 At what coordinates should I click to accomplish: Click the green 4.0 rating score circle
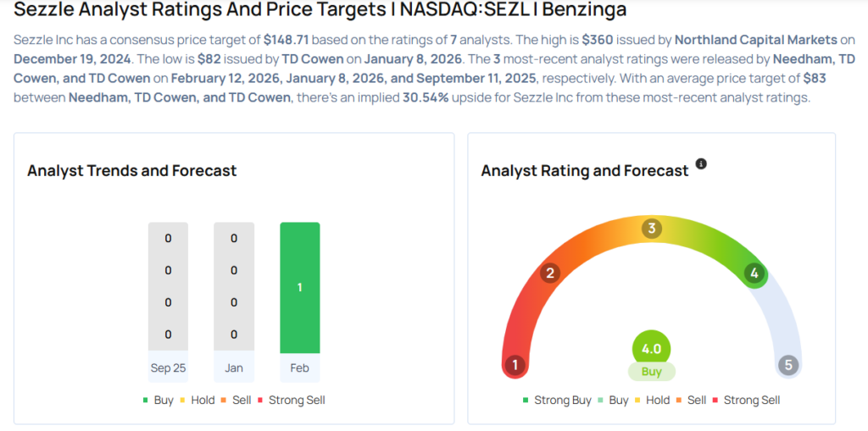[651, 348]
